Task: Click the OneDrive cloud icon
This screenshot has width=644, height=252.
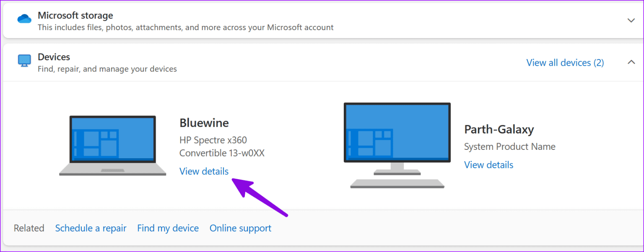Action: click(x=24, y=19)
